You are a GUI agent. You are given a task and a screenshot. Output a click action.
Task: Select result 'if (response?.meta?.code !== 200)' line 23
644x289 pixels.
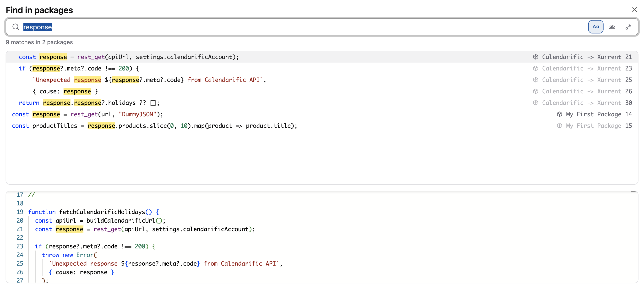[x=322, y=69]
